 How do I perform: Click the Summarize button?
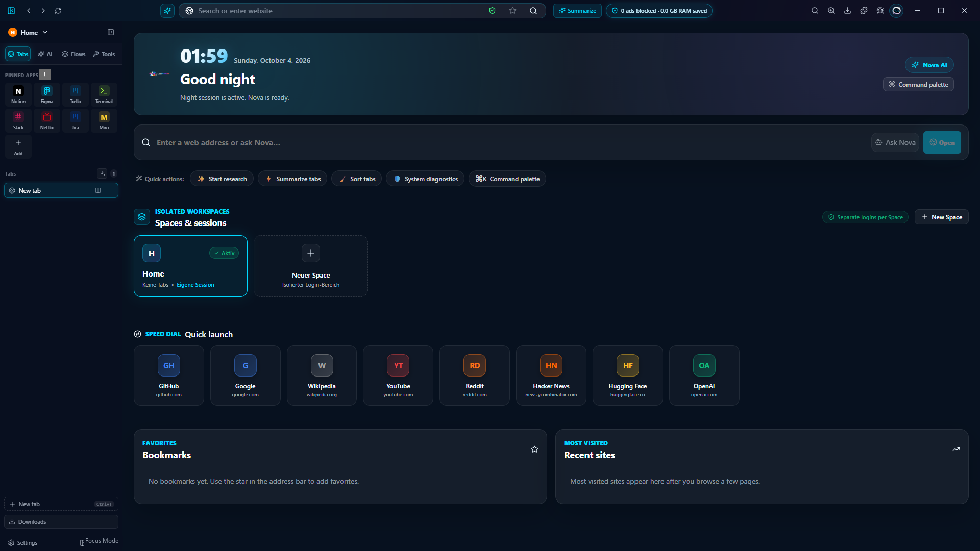coord(577,11)
